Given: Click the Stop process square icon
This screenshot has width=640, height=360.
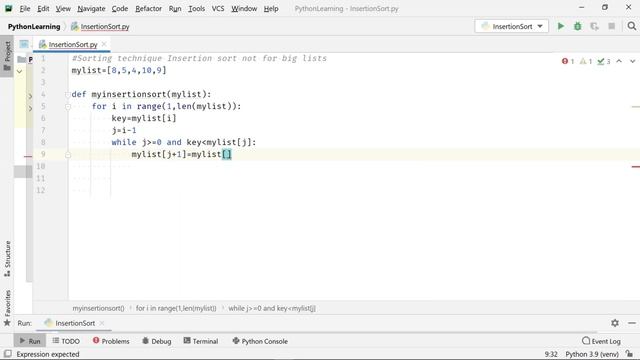Looking at the screenshot, I should point(611,26).
